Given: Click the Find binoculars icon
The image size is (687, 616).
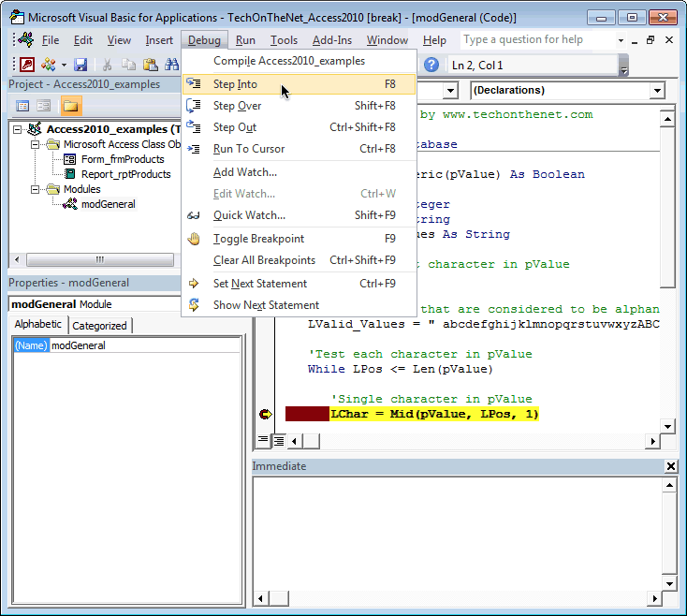Looking at the screenshot, I should point(172,65).
